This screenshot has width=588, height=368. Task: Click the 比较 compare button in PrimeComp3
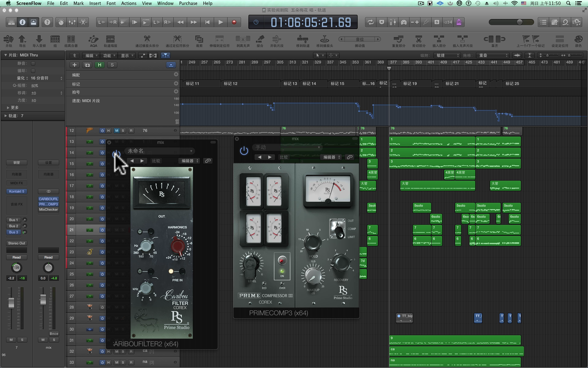284,157
